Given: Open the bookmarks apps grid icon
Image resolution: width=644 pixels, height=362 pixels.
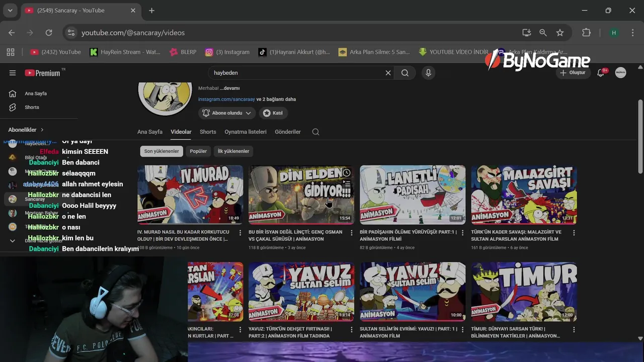Looking at the screenshot, I should 11,52.
